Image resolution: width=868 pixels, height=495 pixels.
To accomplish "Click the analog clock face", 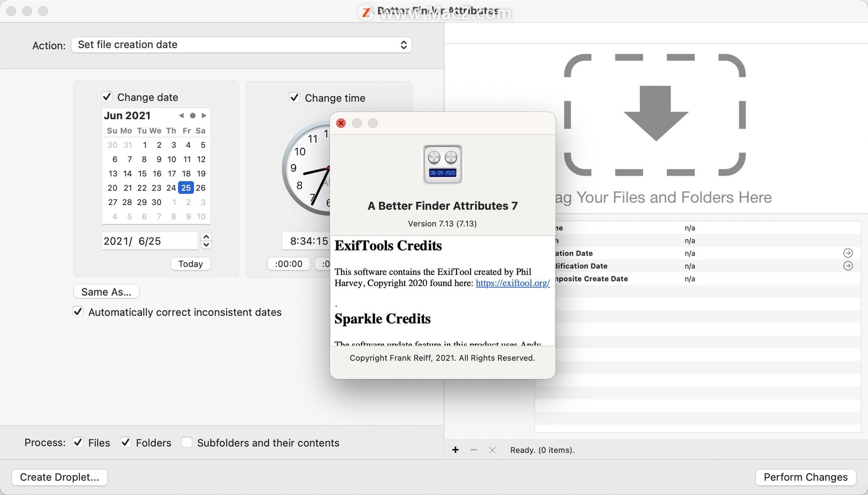I will pyautogui.click(x=307, y=168).
